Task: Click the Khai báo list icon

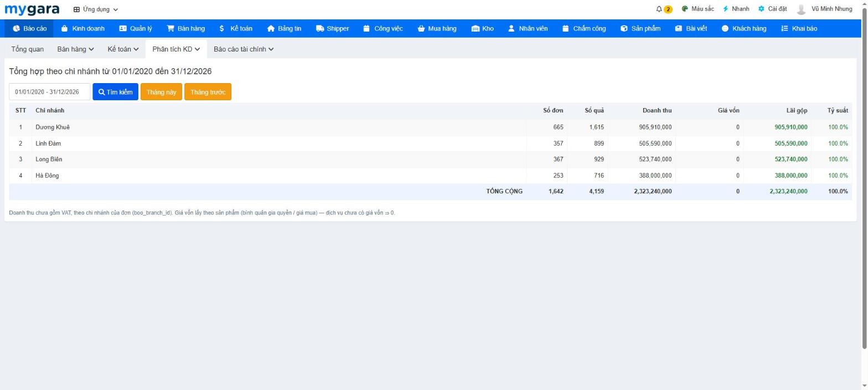Action: [x=784, y=28]
